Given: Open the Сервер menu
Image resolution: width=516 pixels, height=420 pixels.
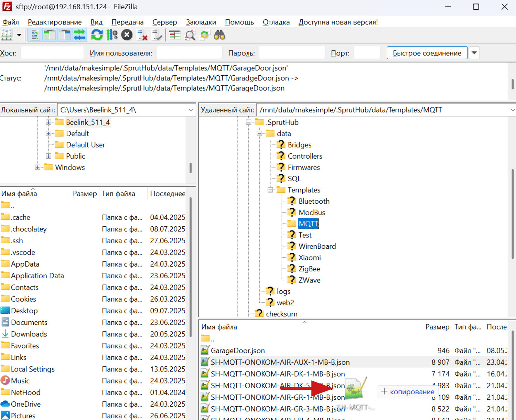Looking at the screenshot, I should coord(165,22).
